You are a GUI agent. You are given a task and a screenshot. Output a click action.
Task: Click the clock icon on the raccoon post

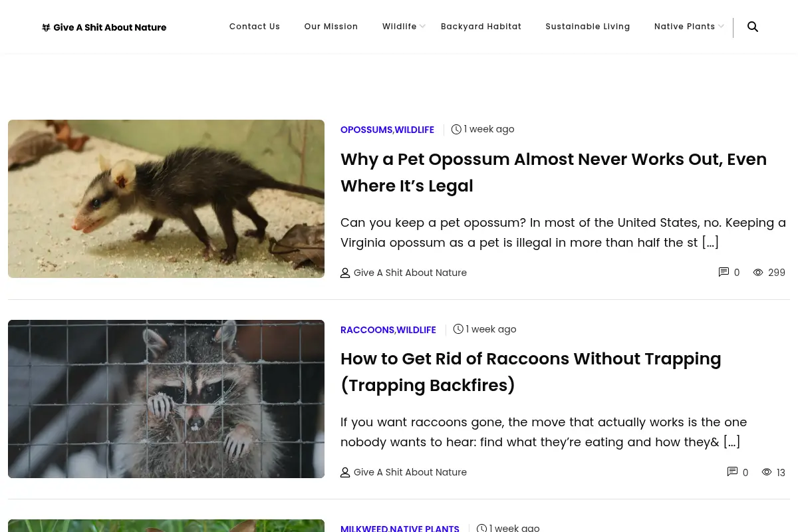pyautogui.click(x=458, y=329)
